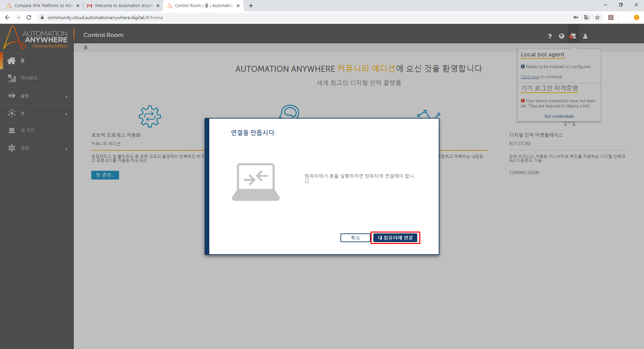This screenshot has width=644, height=349.
Task: Click the bot dots icon
Action: coord(12,113)
